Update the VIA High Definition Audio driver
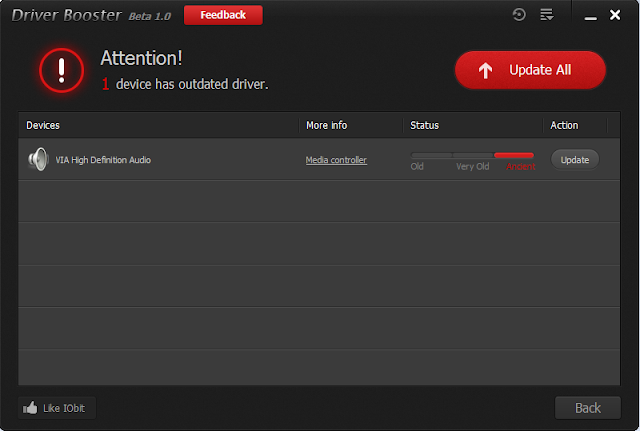This screenshot has width=640, height=431. [575, 160]
